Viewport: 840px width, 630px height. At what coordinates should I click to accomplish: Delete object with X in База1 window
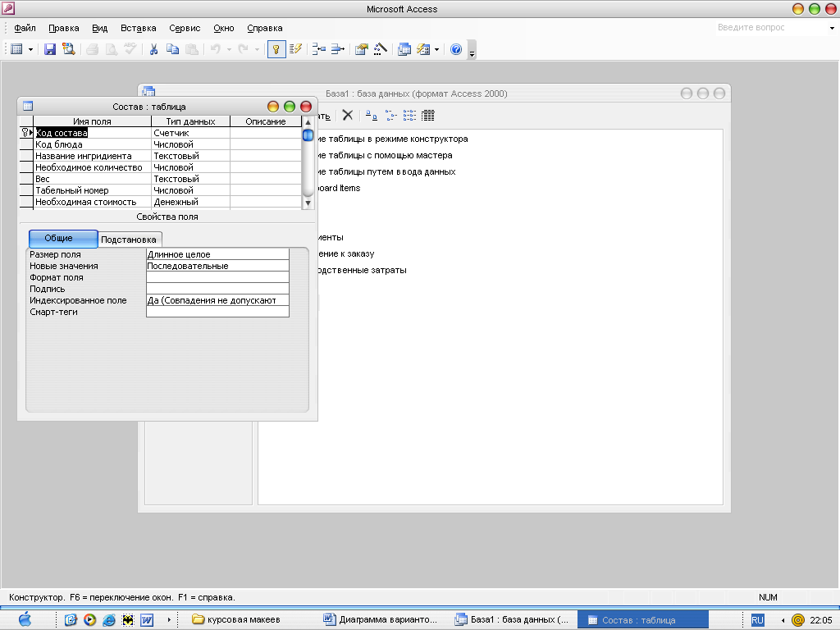click(x=348, y=115)
